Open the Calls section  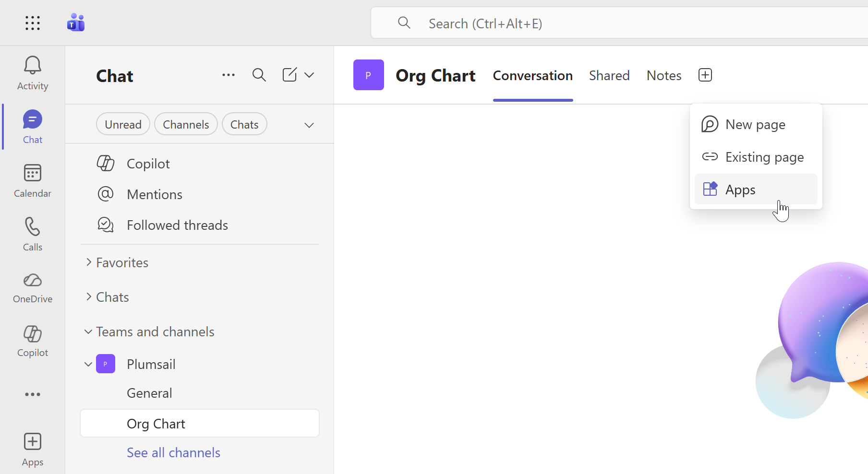coord(32,234)
